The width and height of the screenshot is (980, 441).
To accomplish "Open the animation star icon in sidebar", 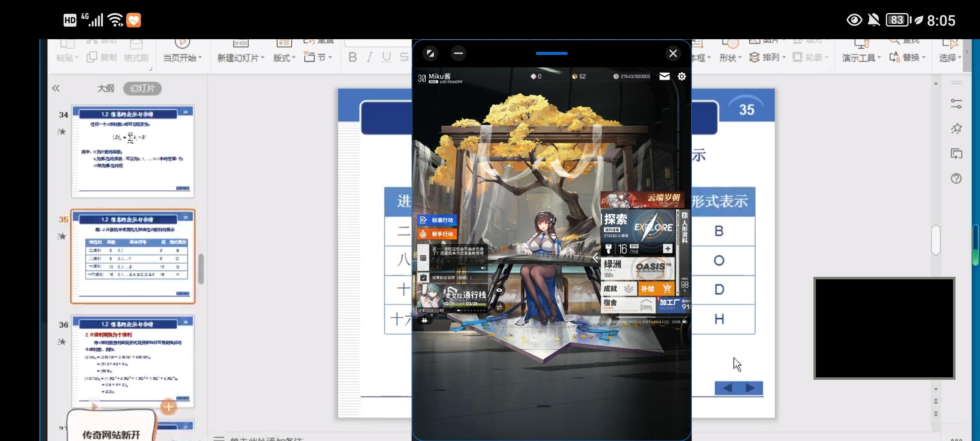I will 956,129.
